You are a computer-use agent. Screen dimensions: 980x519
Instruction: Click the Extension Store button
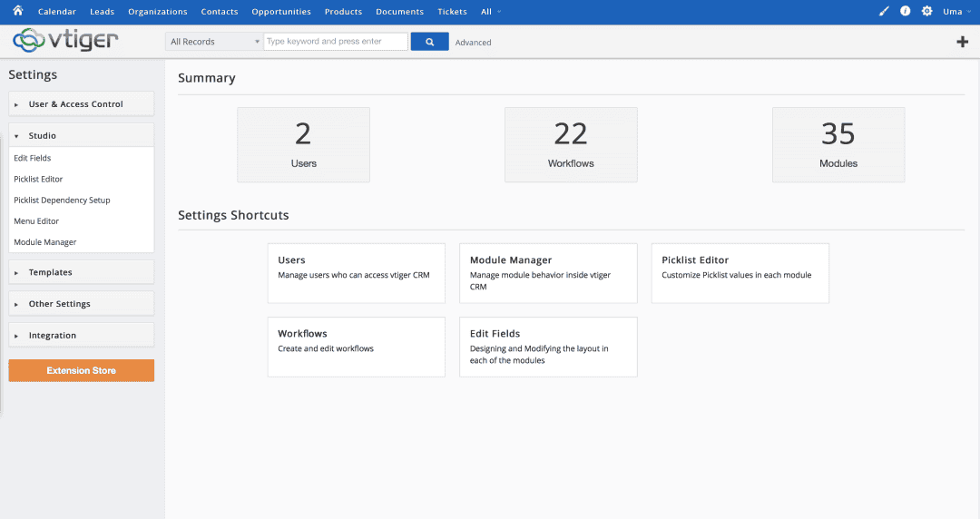click(81, 370)
